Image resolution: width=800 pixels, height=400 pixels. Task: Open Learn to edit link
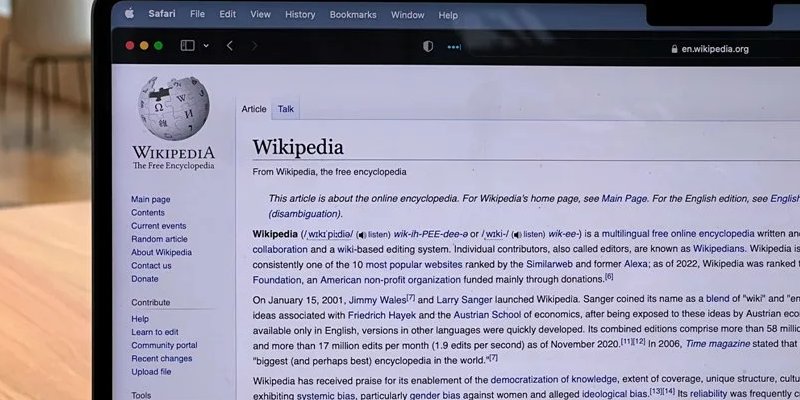pyautogui.click(x=155, y=332)
